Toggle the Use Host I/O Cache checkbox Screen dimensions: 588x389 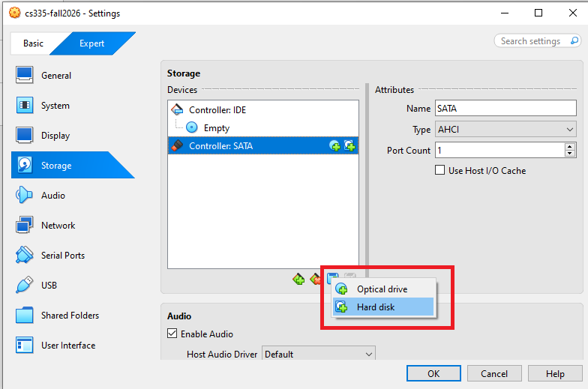pos(439,170)
